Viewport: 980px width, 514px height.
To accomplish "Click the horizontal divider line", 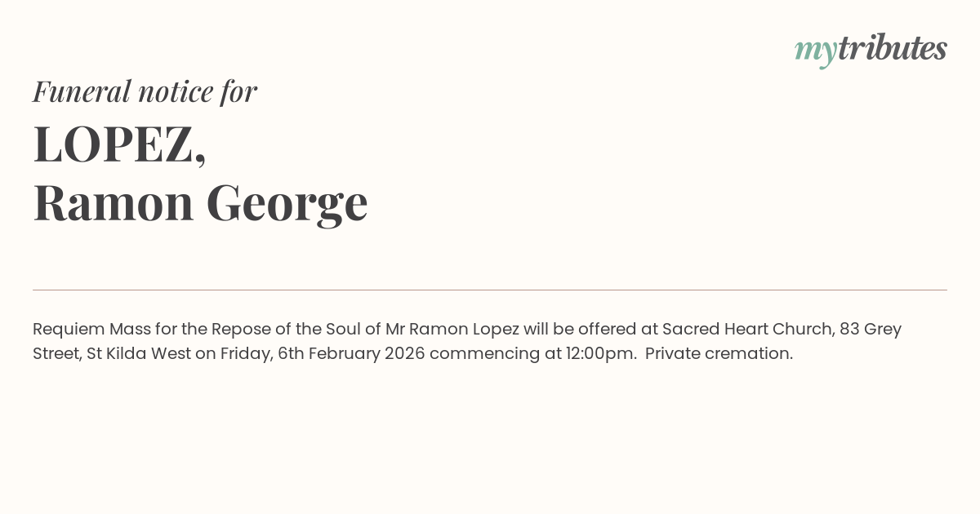I will (x=490, y=290).
